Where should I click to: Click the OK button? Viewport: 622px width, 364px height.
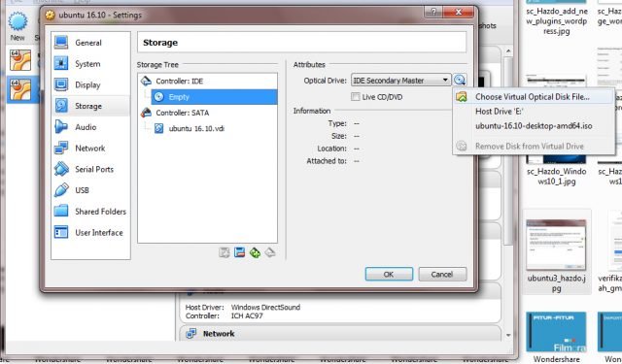tap(389, 274)
